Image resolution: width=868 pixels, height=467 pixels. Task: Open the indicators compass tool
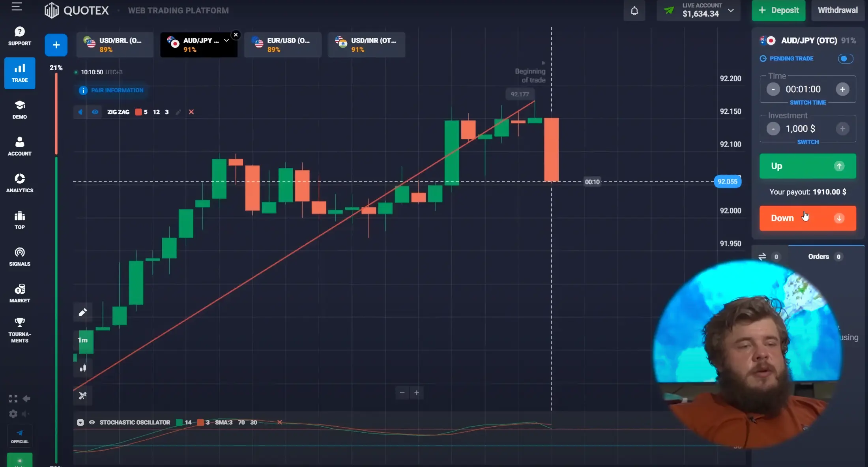click(83, 395)
